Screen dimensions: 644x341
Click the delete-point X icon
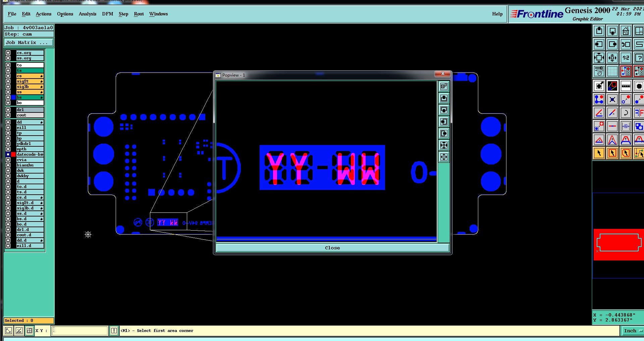coord(612,99)
